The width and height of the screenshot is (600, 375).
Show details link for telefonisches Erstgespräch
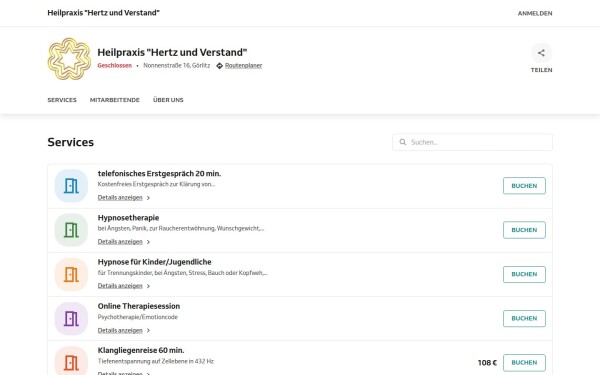(x=120, y=197)
